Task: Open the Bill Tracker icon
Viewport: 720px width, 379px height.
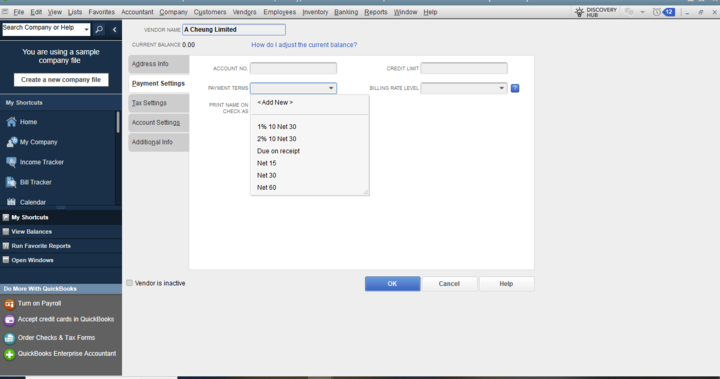Action: tap(11, 182)
